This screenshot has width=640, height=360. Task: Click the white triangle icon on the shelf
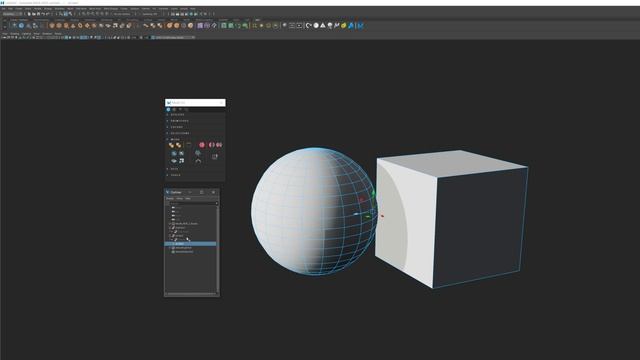[323, 25]
